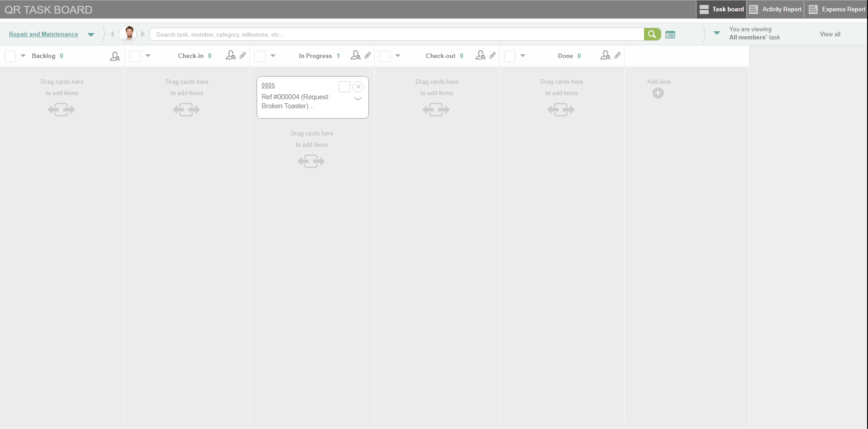Viewport: 868px width, 429px height.
Task: Click the green search magnifier button
Action: [x=652, y=34]
